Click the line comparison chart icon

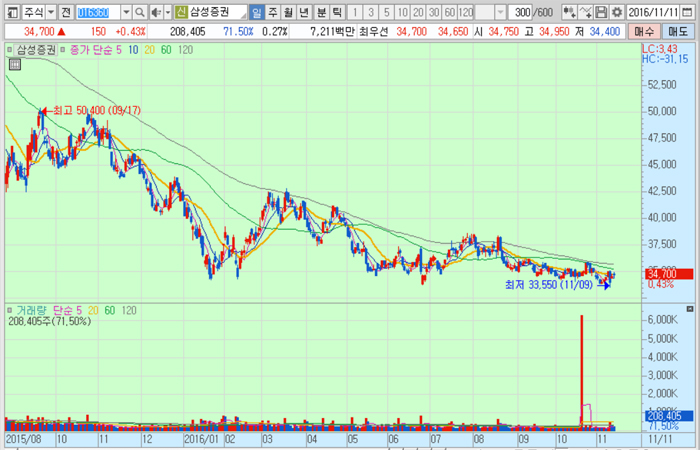(x=587, y=12)
